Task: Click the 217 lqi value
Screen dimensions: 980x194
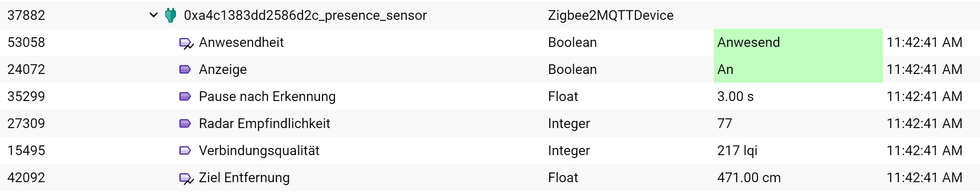Action: point(737,150)
